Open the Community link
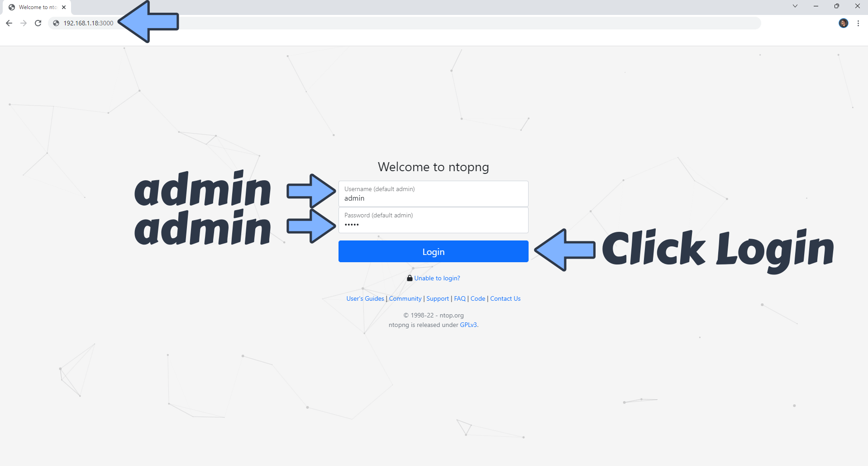The height and width of the screenshot is (466, 868). point(405,298)
